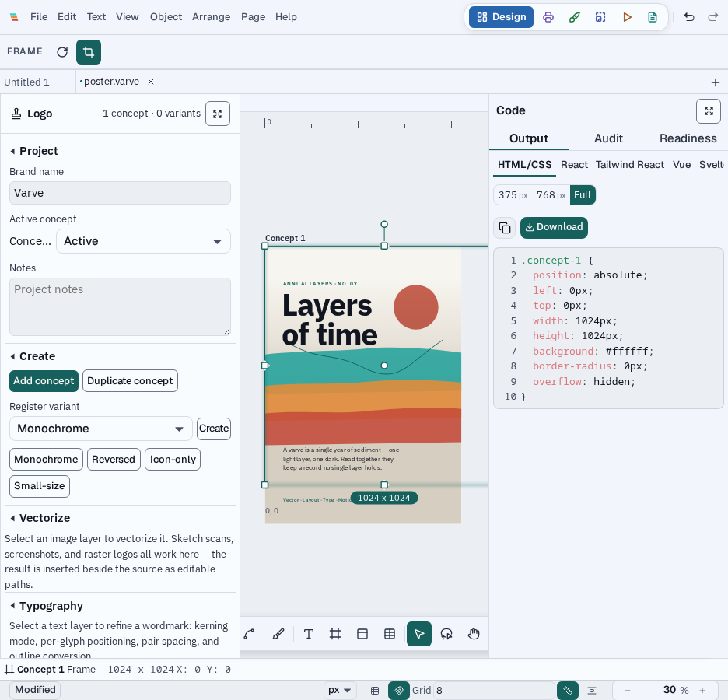Switch to the Readiness tab
This screenshot has width=728, height=700.
[x=688, y=138]
